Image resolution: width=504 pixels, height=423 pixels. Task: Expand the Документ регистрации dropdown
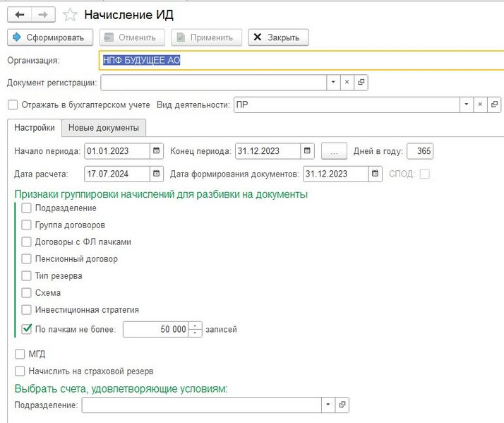[x=332, y=83]
